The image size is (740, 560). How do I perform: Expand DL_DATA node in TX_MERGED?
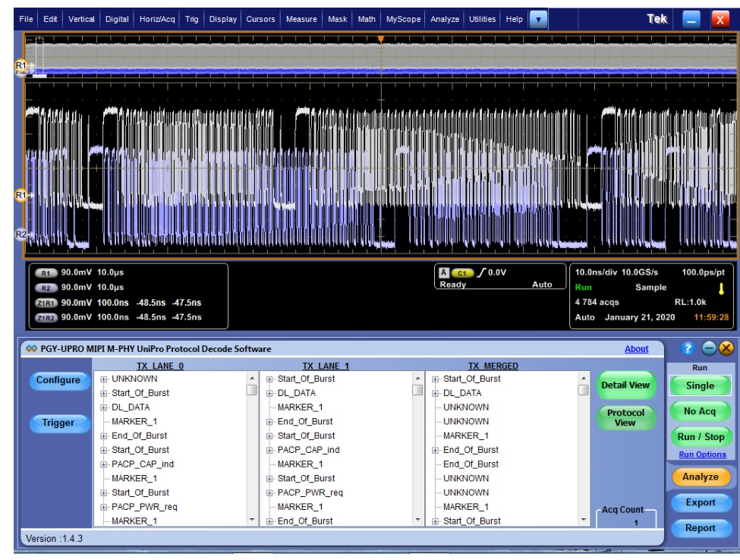435,393
